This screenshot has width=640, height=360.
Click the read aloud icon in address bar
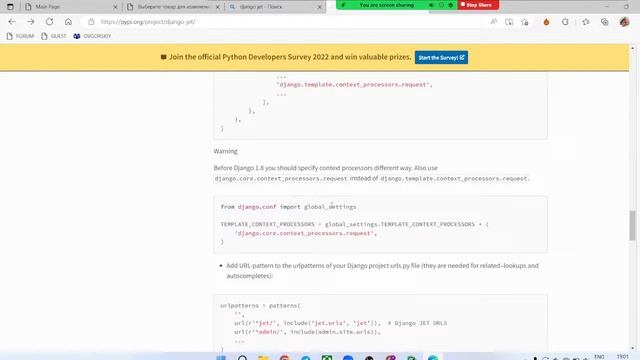tap(493, 22)
